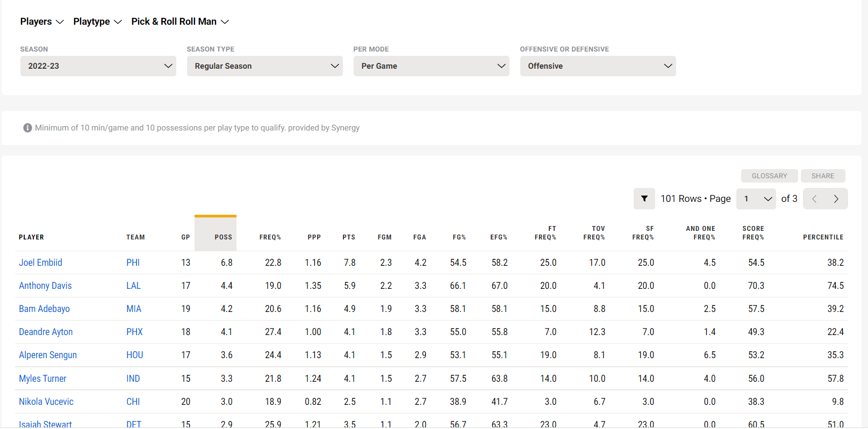This screenshot has height=429, width=868.
Task: Click Joel Embiid's POSS value 6.8
Action: [226, 263]
